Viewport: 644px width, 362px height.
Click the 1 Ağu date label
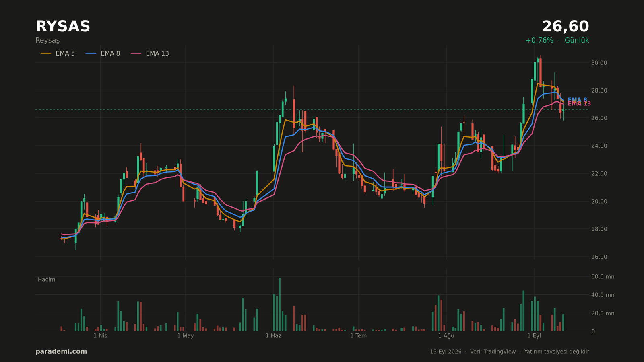[446, 336]
